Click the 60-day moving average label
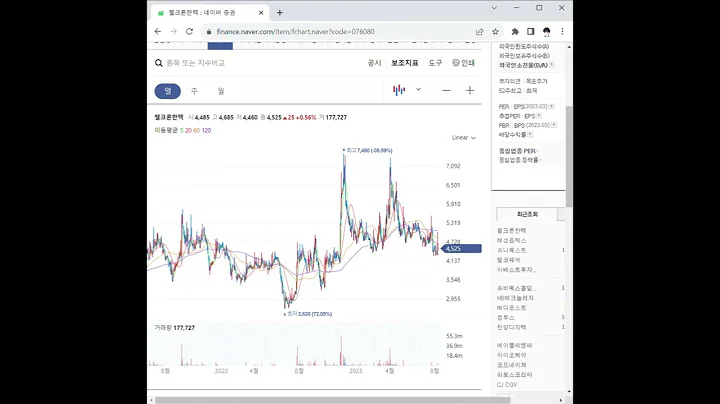The image size is (720, 404). click(x=197, y=130)
